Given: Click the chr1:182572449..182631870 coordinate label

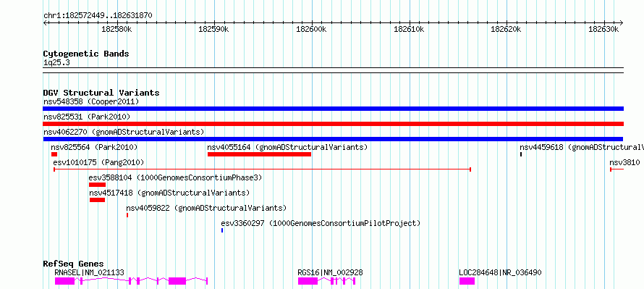Looking at the screenshot, I should 98,16.
